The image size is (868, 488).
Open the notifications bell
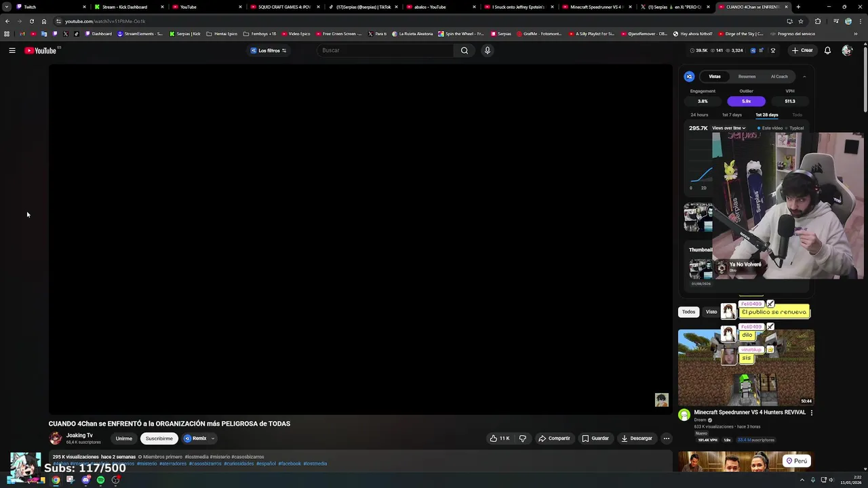[827, 50]
